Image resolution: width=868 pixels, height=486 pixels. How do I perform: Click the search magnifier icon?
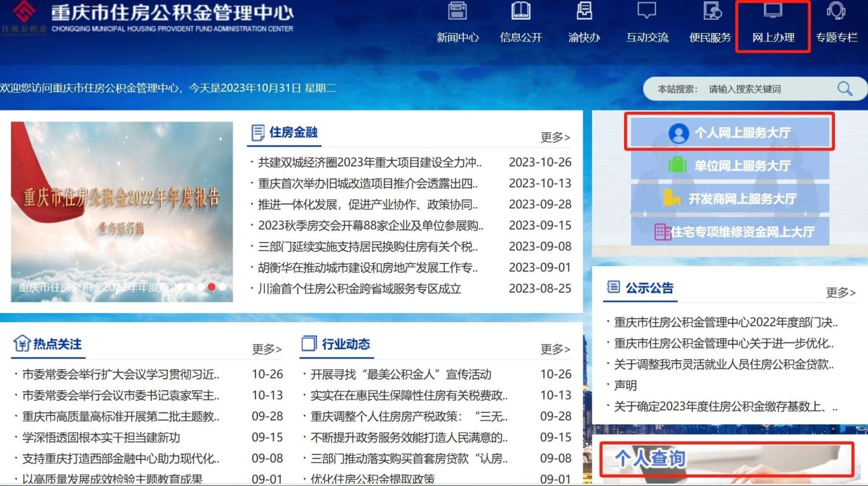coord(844,89)
